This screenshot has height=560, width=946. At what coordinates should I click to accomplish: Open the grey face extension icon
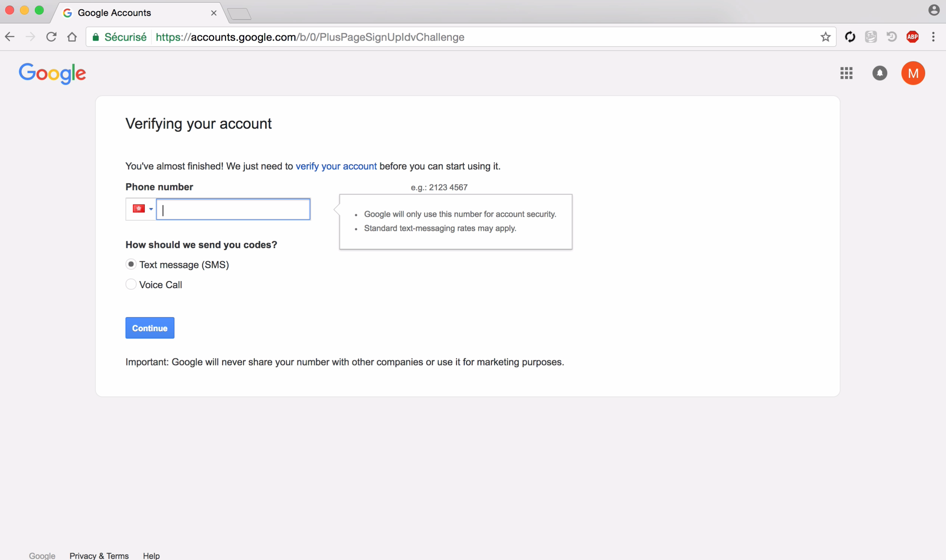871,36
